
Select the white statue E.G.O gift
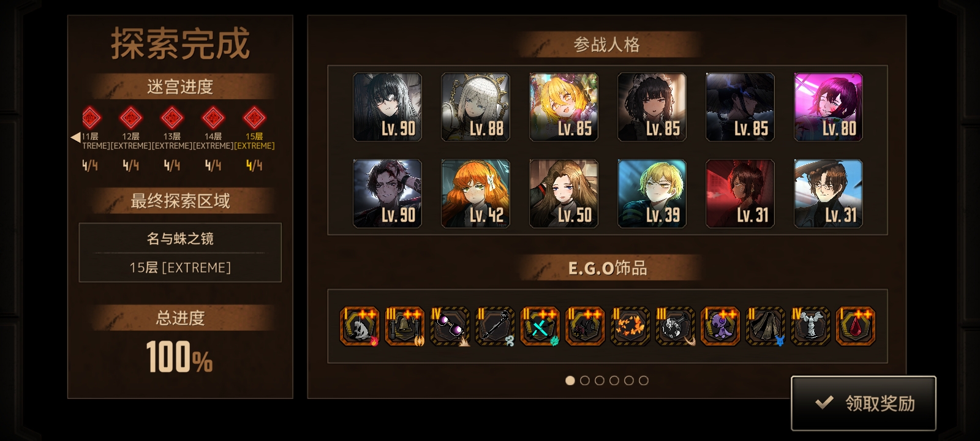tap(810, 326)
